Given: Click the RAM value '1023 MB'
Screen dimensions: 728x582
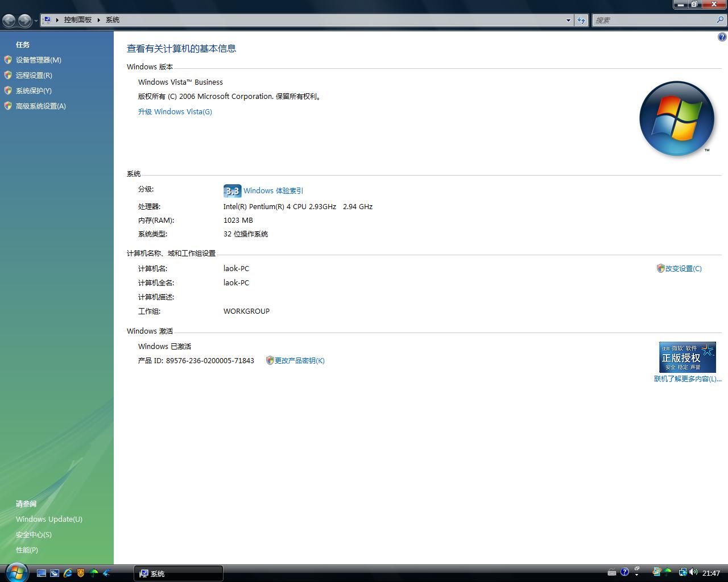Looking at the screenshot, I should tap(238, 220).
